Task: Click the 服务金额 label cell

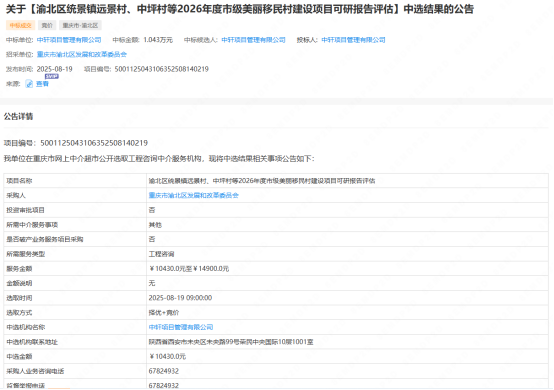Action: (75, 269)
